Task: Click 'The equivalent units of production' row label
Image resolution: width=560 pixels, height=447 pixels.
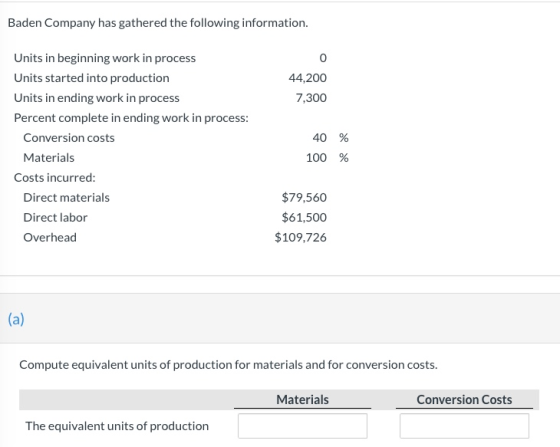Action: 117,426
